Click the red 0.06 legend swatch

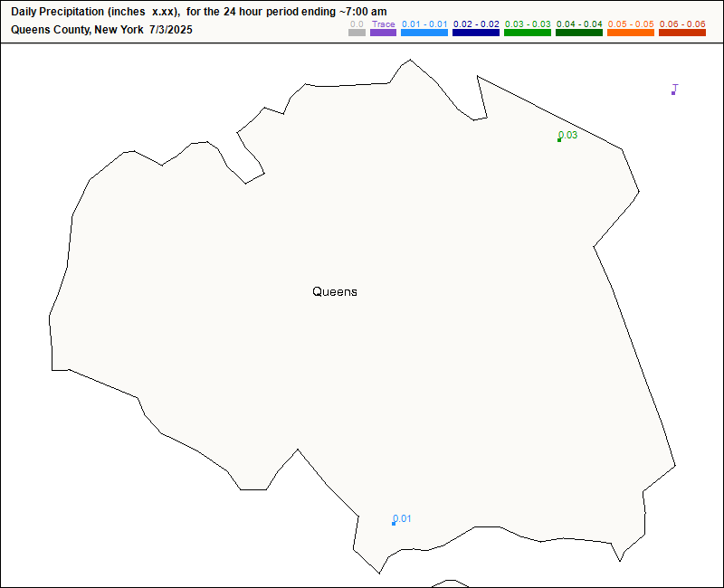682,33
